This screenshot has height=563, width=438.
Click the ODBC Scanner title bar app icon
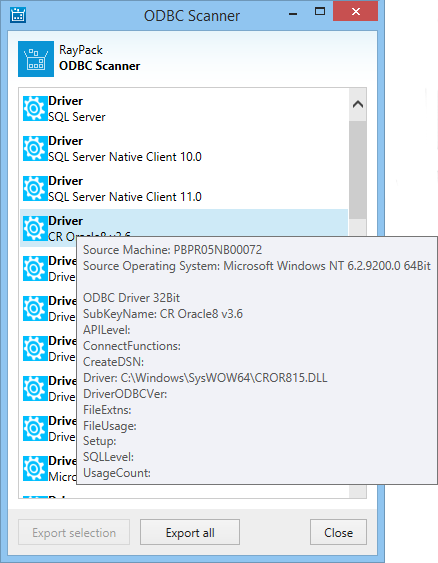(18, 15)
